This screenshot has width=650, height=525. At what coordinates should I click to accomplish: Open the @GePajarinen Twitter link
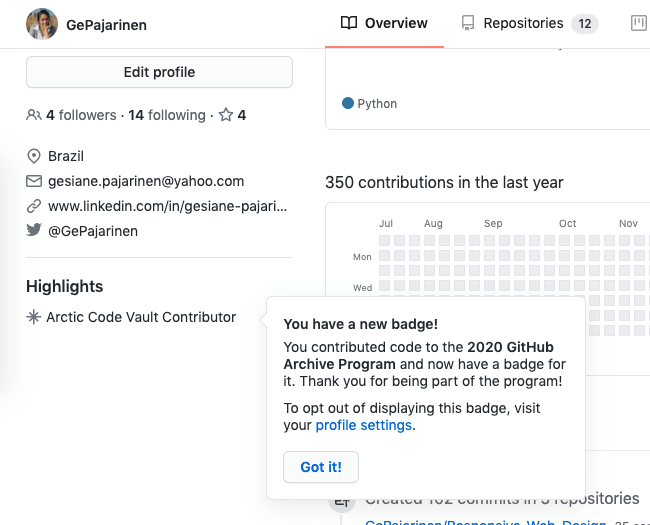coord(93,231)
